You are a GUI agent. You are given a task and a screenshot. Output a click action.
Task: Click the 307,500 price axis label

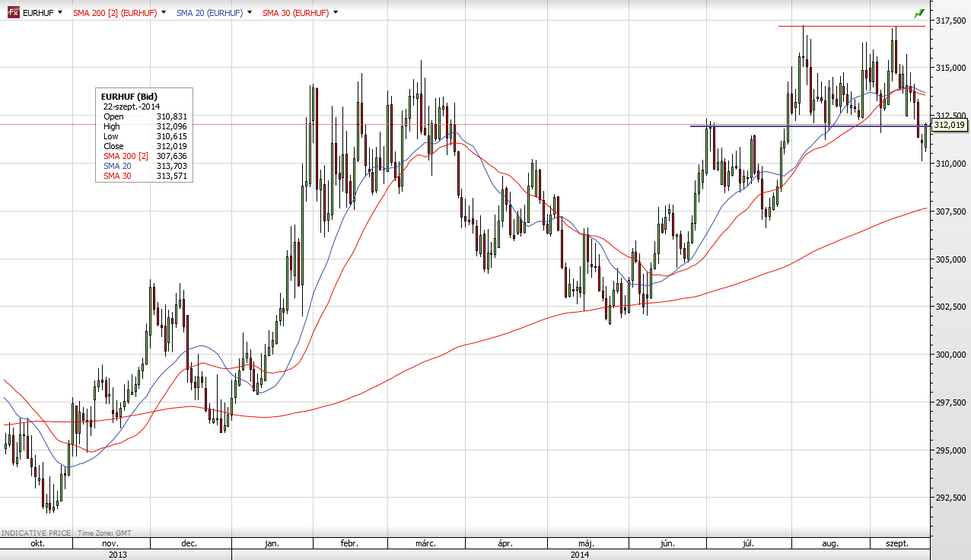(x=950, y=212)
